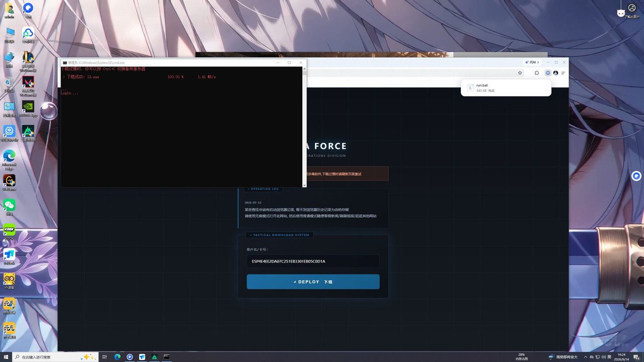Open the green triangle desktop shortcut below NVIDIA
644x362 pixels.
28,133
